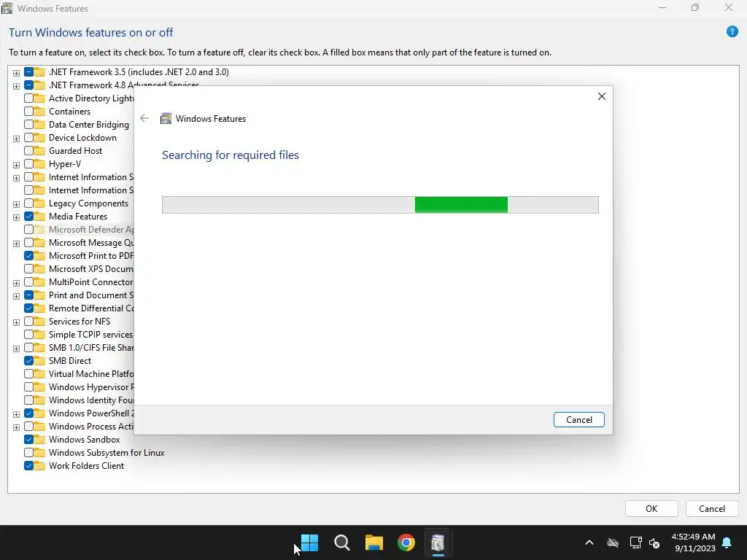Cancel the search for required files
The height and width of the screenshot is (560, 747).
coord(578,419)
